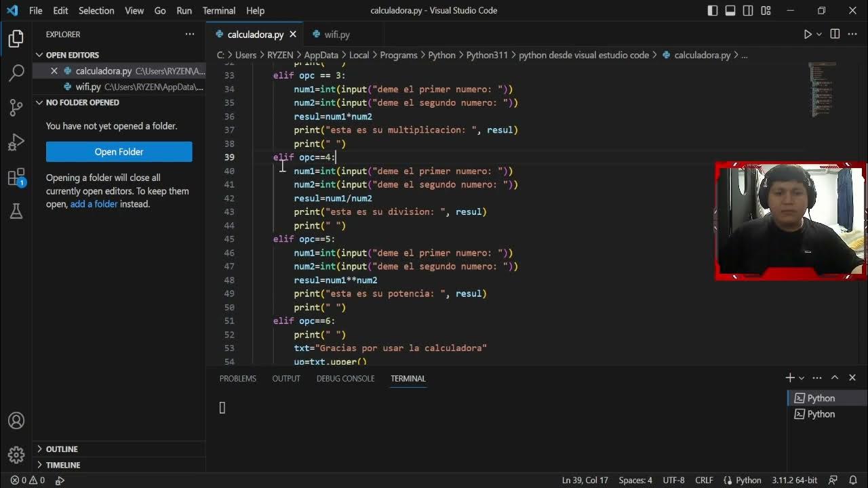This screenshot has width=868, height=488.
Task: Open the File menu
Action: click(x=35, y=11)
